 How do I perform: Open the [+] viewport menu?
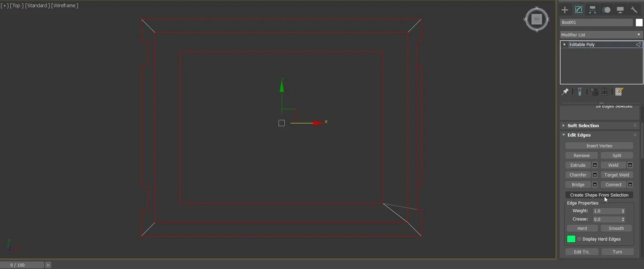tap(4, 6)
